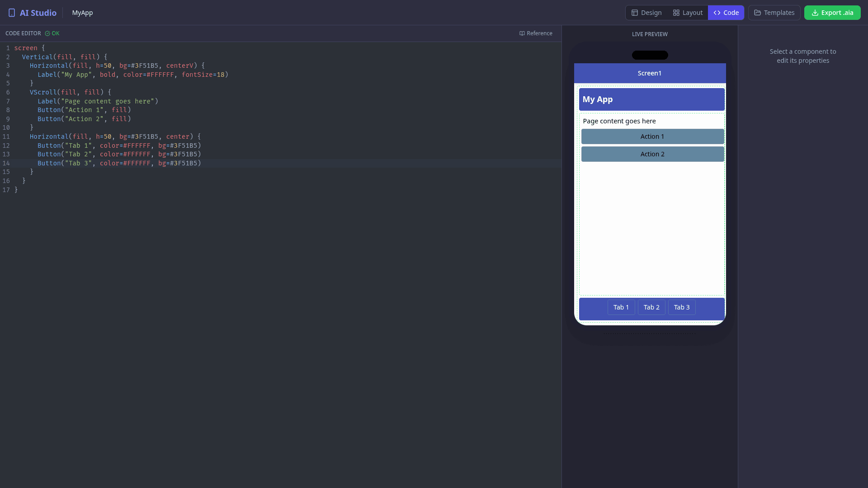Click the Export .aia download icon
The height and width of the screenshot is (488, 868).
coord(815,13)
